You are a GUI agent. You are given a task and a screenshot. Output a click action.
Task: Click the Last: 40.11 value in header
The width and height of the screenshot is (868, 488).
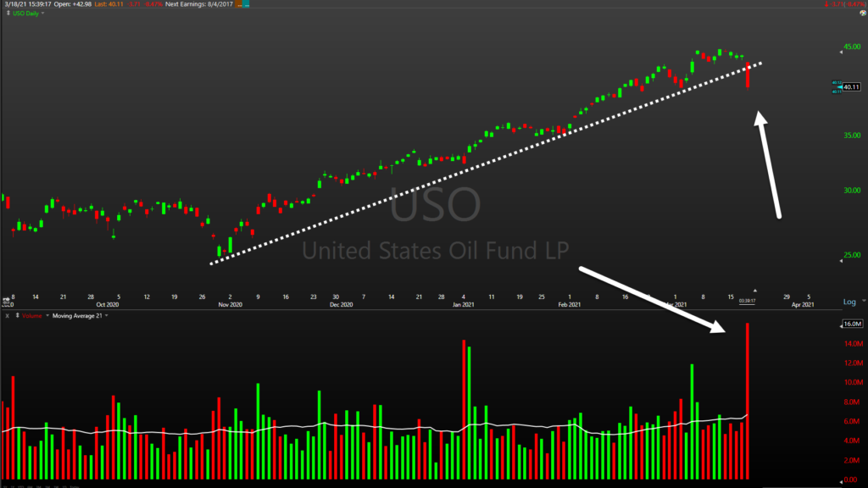coord(109,4)
